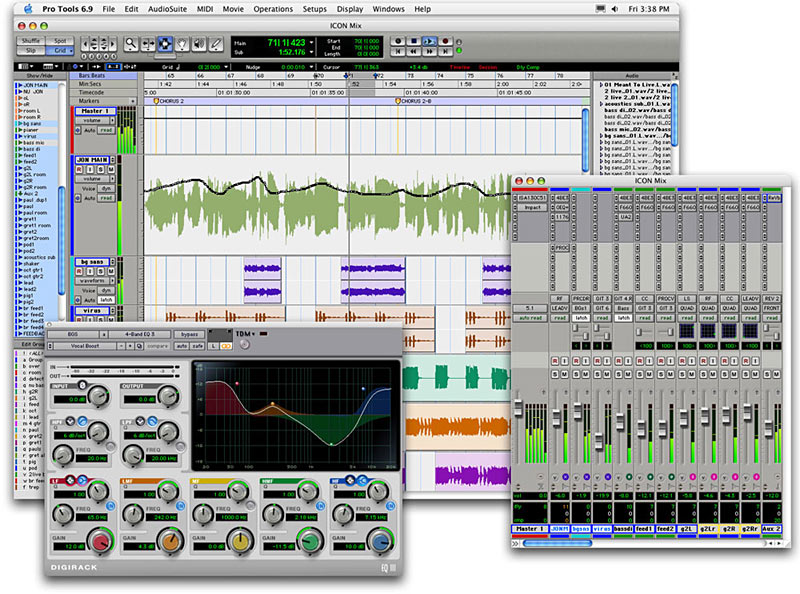Image resolution: width=800 pixels, height=594 pixels.
Task: Click the LF band red gain knob
Action: pos(101,541)
